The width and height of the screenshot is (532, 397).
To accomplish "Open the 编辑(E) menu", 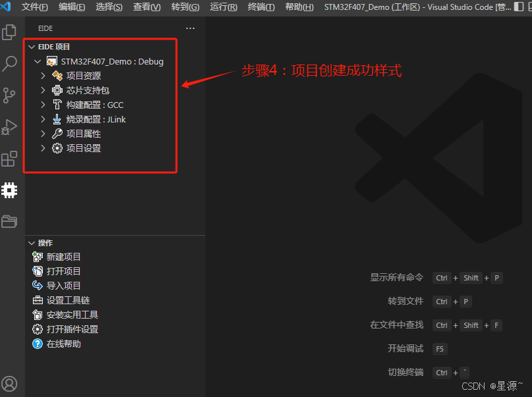I will (x=72, y=7).
